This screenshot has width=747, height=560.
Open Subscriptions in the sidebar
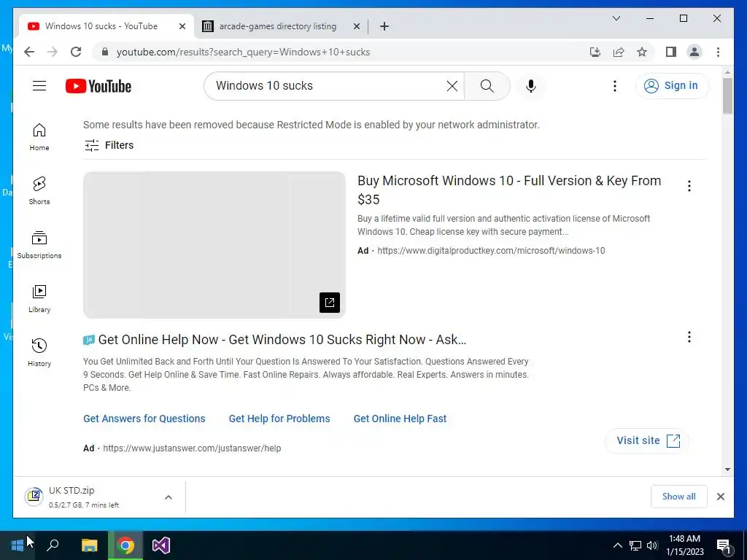click(x=39, y=245)
